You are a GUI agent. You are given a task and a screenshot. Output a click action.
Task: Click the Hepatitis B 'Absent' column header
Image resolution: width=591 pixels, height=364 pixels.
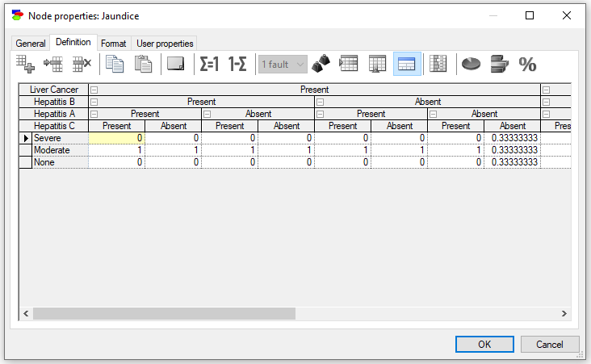[428, 102]
